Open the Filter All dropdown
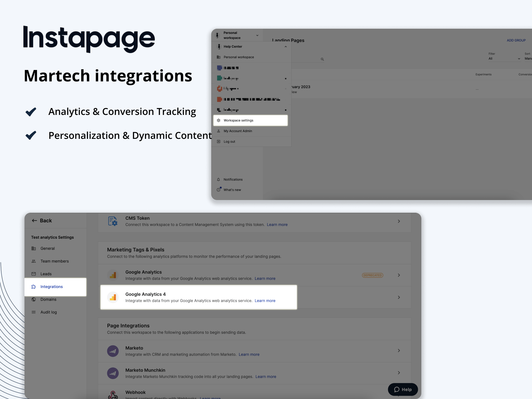532x399 pixels. coord(504,59)
